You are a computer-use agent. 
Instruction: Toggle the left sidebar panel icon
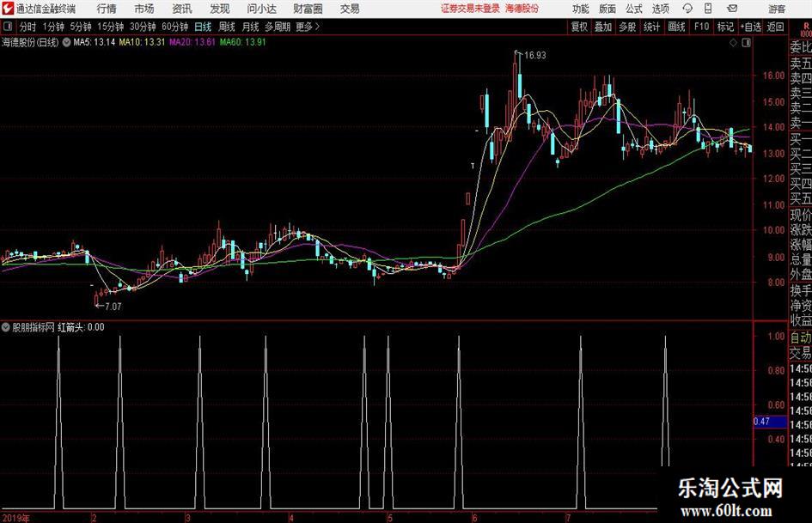(x=8, y=27)
